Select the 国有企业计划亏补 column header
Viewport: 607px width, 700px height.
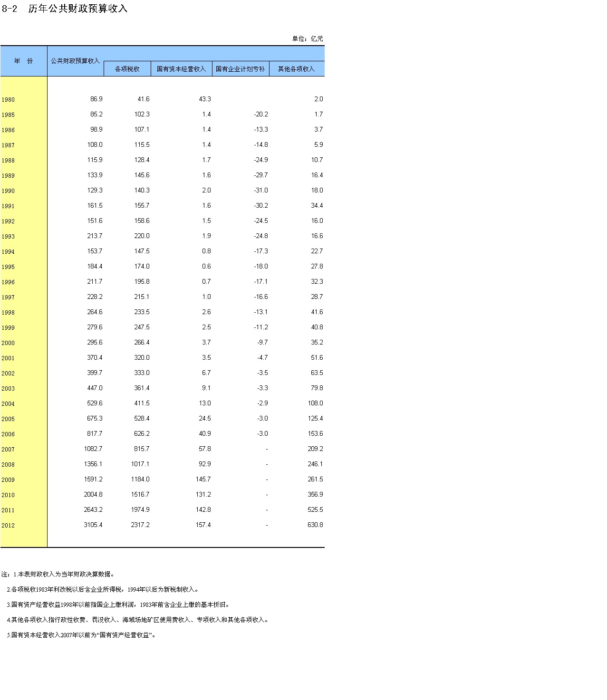point(241,69)
